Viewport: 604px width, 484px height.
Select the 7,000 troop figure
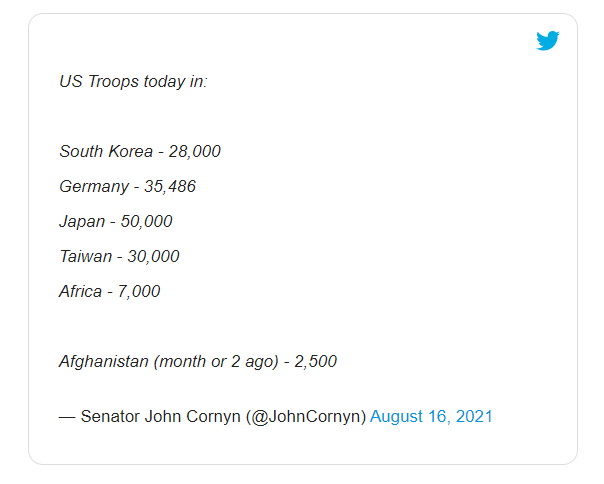tap(138, 291)
